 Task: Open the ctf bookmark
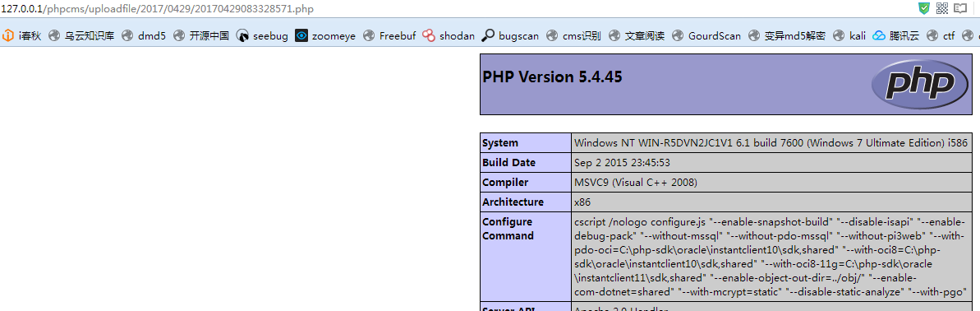pos(941,35)
